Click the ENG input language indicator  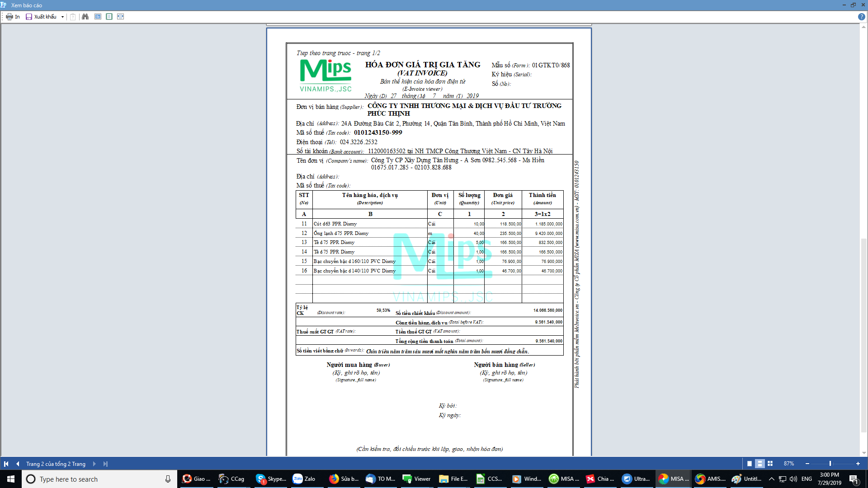pyautogui.click(x=807, y=479)
